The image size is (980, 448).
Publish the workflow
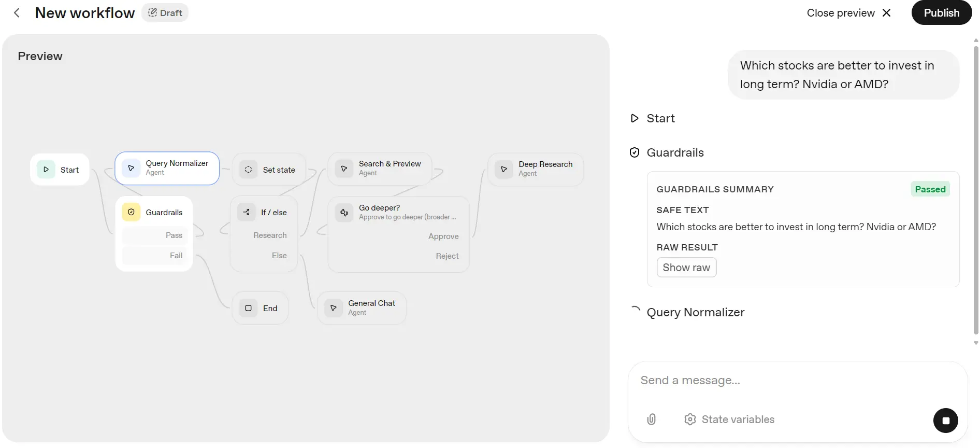[x=941, y=13]
